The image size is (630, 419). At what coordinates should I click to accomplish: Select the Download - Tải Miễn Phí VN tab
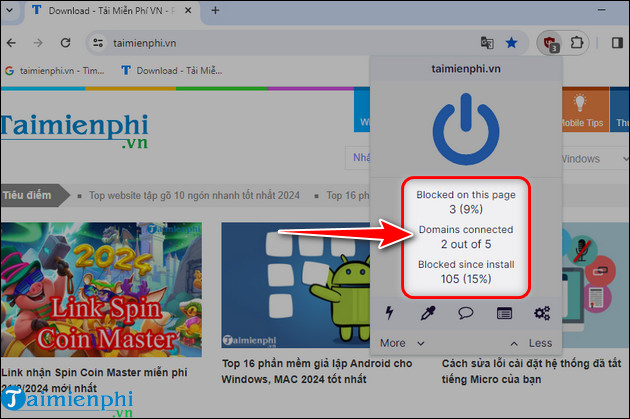[112, 11]
